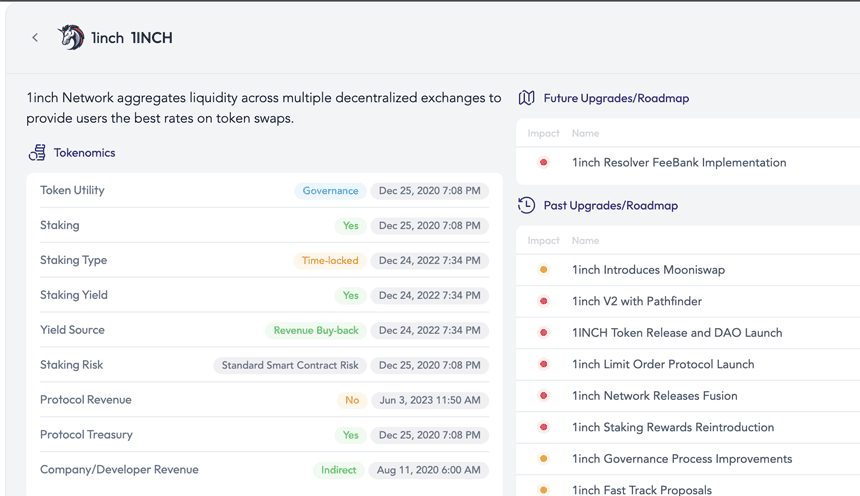Click the Future Upgrades map icon

coord(527,98)
